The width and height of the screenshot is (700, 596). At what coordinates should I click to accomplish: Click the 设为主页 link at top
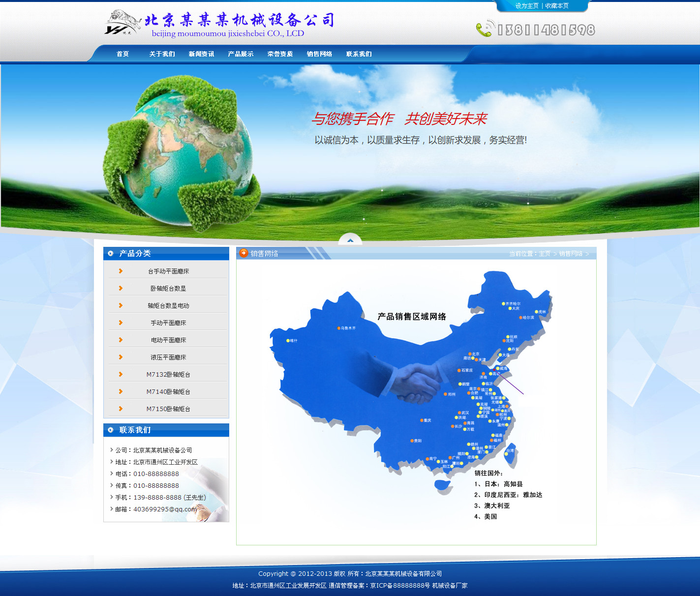point(527,6)
